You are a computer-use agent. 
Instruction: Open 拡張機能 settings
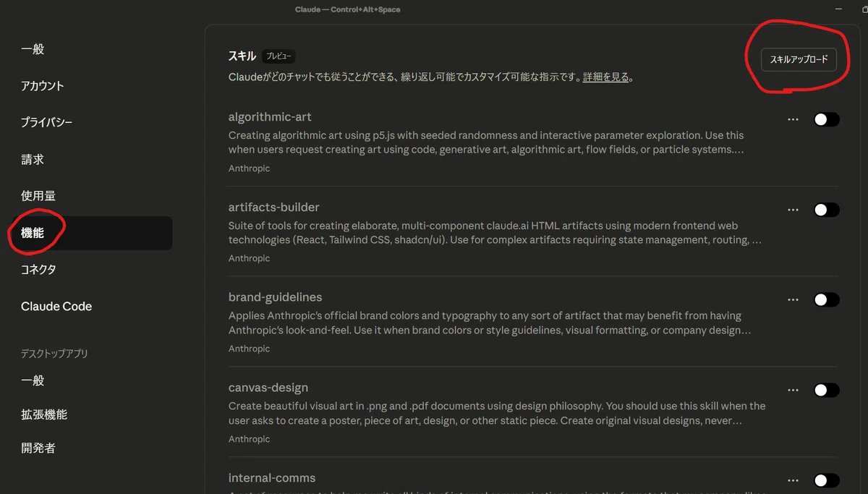click(44, 414)
